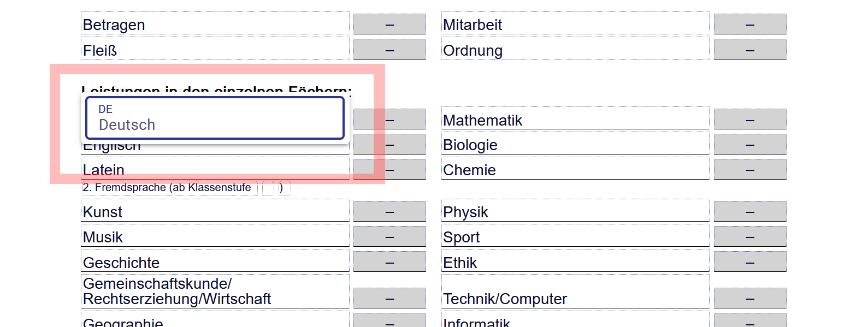
Task: Open the grade dropdown for Ordnung
Action: [750, 50]
